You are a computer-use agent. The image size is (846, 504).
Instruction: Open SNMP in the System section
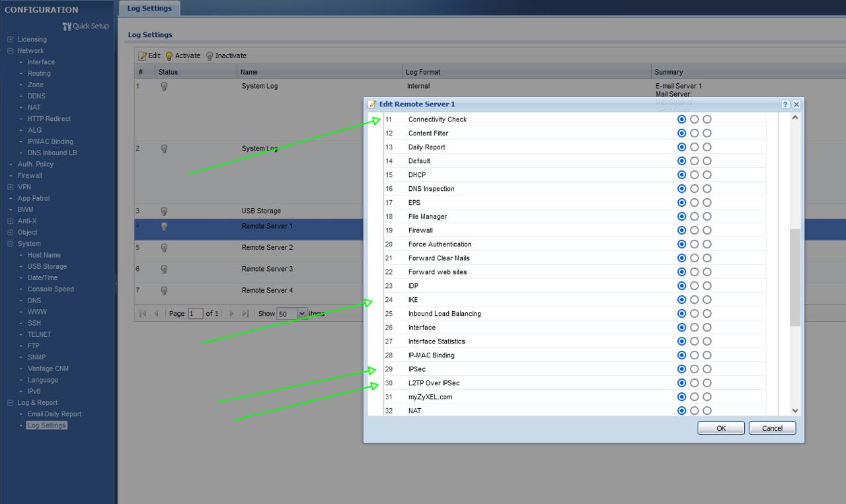click(x=36, y=357)
